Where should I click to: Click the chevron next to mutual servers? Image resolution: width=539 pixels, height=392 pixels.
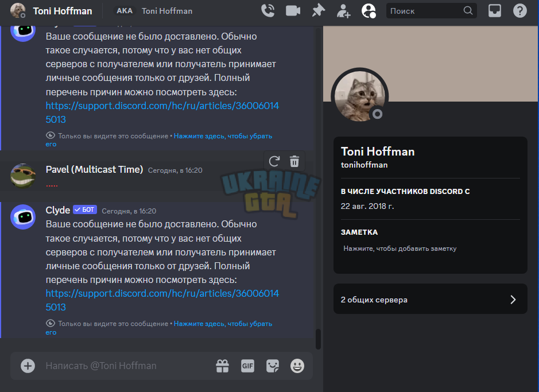click(x=513, y=300)
